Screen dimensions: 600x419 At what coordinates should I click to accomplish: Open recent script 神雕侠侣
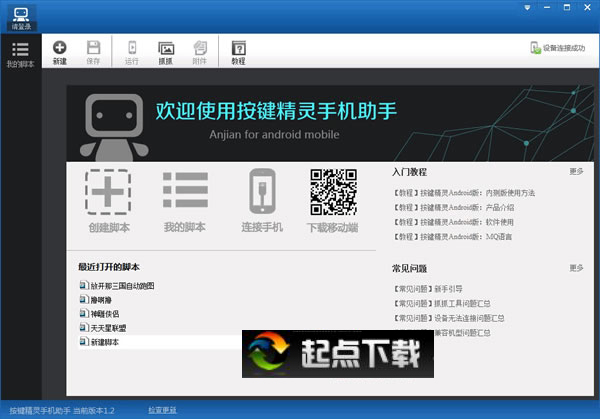(x=99, y=314)
